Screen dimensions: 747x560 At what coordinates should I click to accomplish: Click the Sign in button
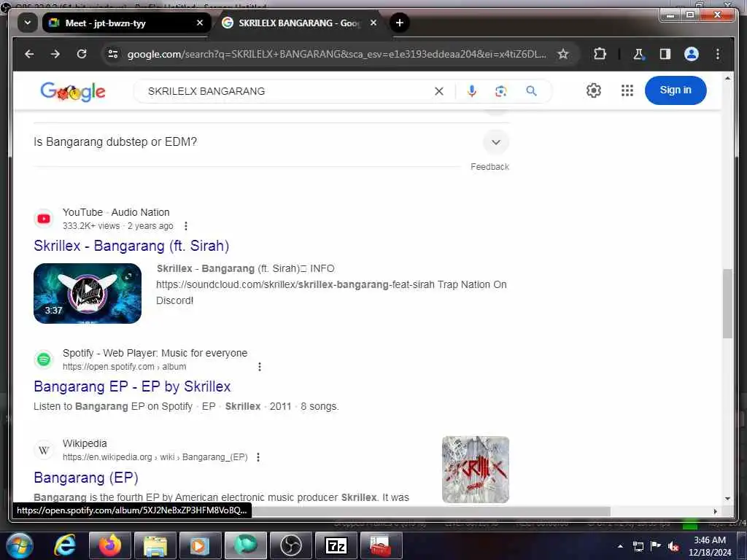coord(675,90)
